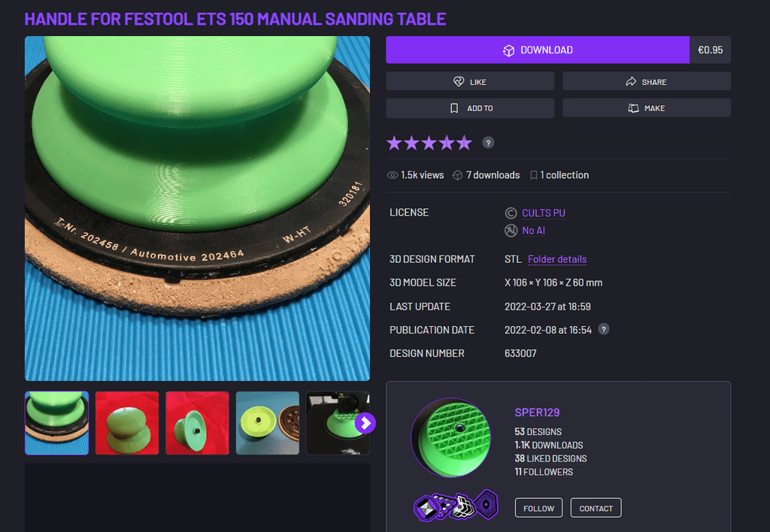Open the No AI license link
770x532 pixels.
(x=533, y=231)
